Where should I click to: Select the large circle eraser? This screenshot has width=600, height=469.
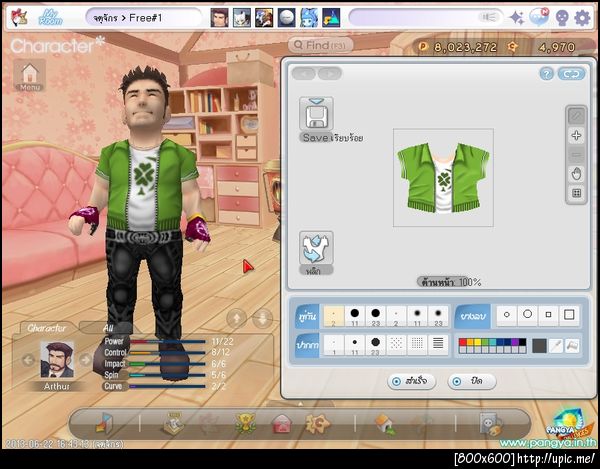(528, 315)
